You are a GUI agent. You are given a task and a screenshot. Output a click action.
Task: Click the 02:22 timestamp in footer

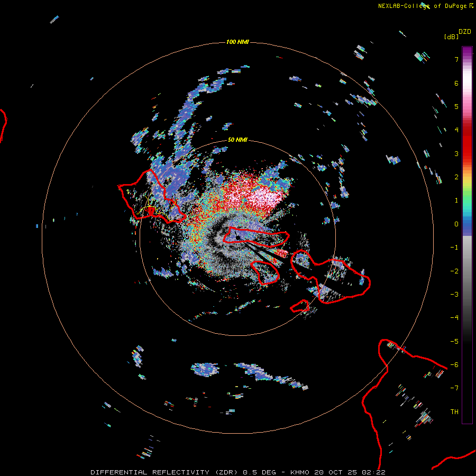coord(374,472)
